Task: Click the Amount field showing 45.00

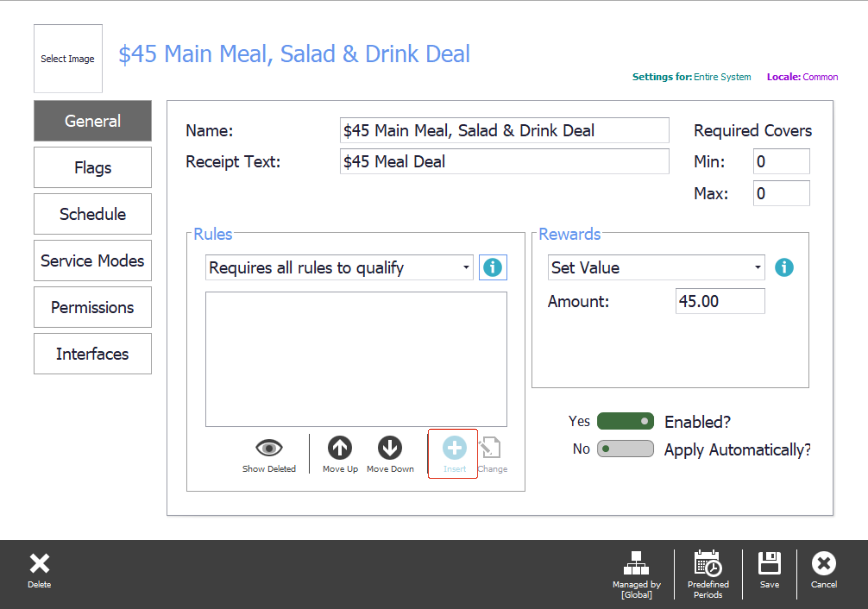Action: 720,301
